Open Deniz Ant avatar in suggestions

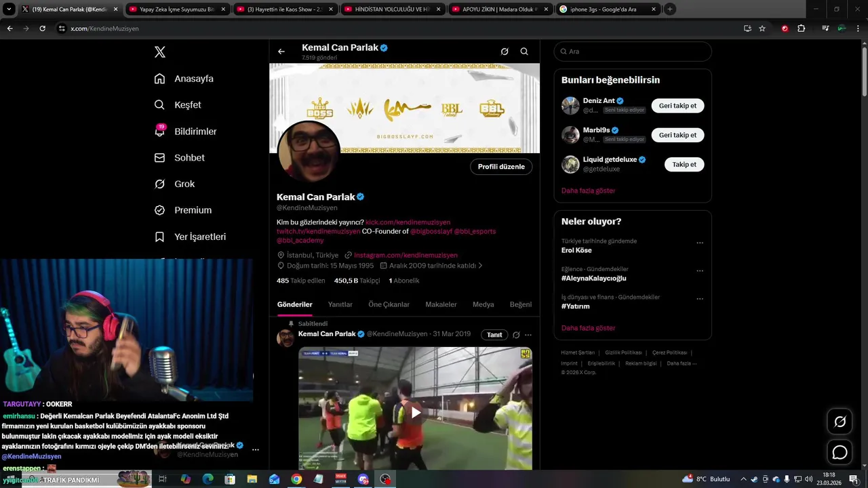coord(570,106)
